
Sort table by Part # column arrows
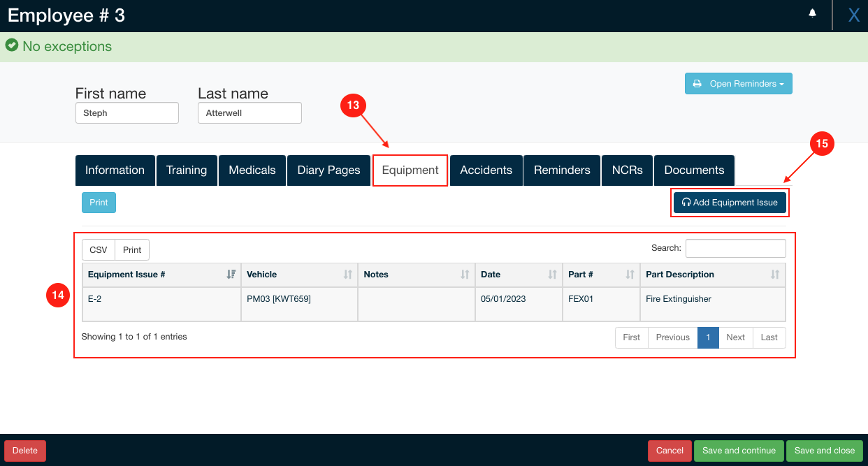630,275
